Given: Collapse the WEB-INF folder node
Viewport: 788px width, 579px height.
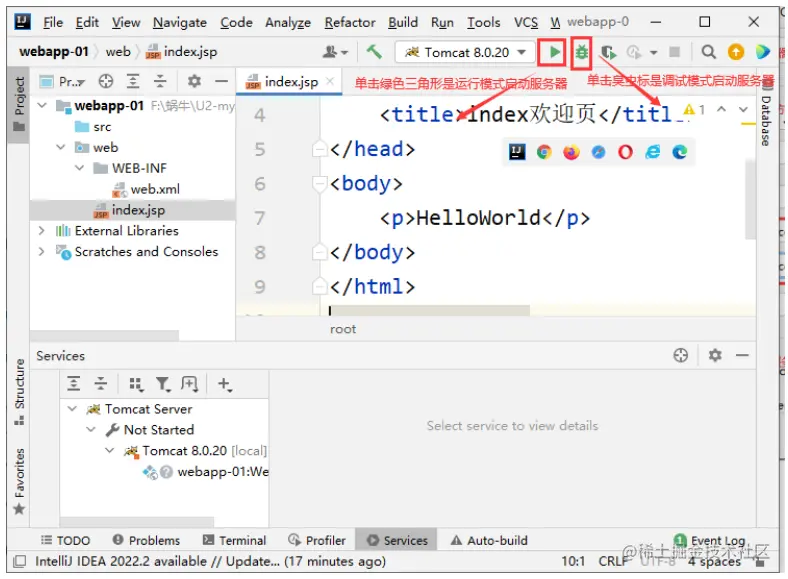Looking at the screenshot, I should [79, 168].
